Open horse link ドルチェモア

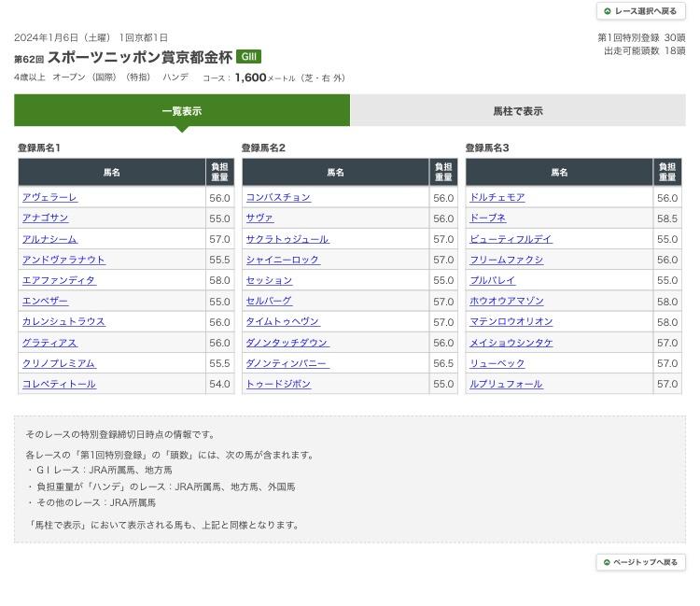(497, 197)
